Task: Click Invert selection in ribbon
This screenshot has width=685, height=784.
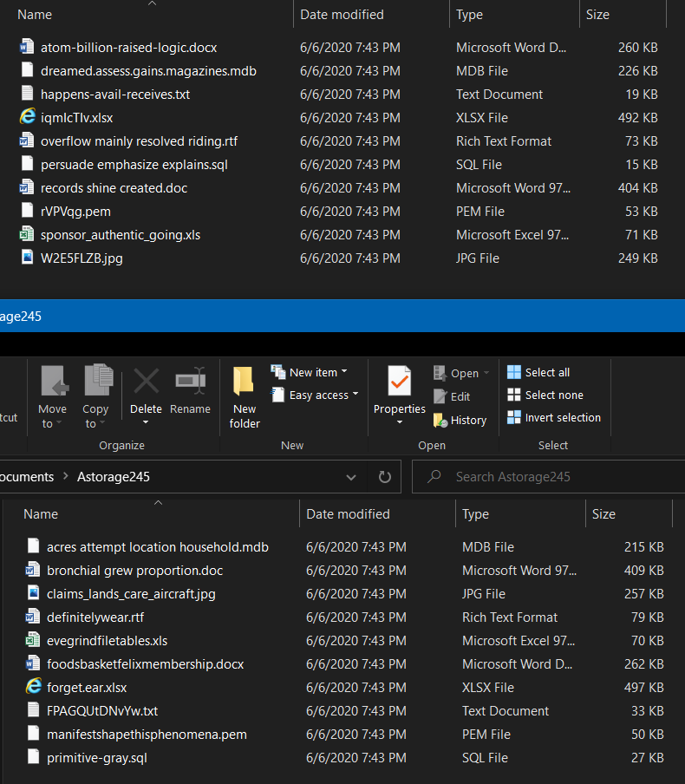Action: [x=554, y=417]
